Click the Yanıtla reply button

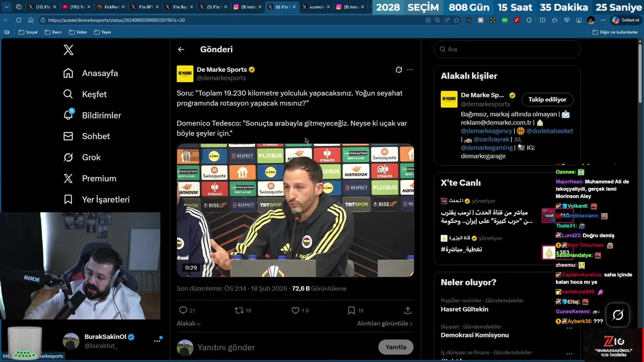396,347
